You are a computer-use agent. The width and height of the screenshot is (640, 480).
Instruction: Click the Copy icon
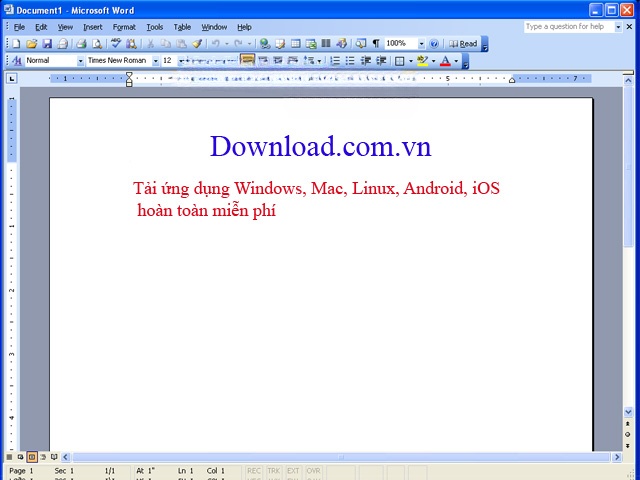[x=165, y=44]
